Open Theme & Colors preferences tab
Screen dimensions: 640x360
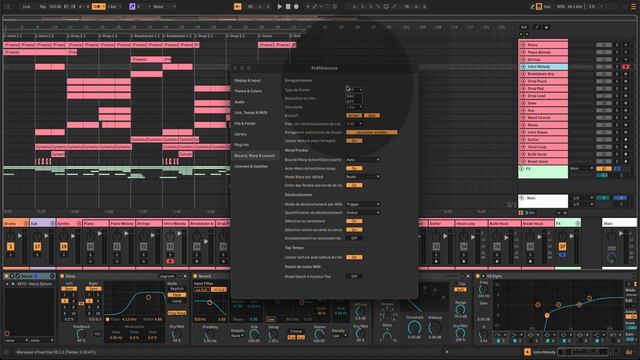(248, 91)
